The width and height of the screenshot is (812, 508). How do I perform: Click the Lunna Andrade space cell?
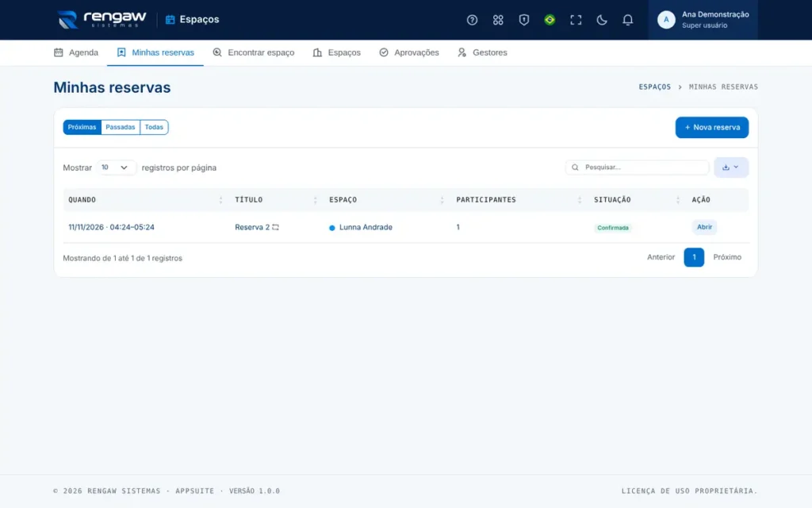point(366,227)
